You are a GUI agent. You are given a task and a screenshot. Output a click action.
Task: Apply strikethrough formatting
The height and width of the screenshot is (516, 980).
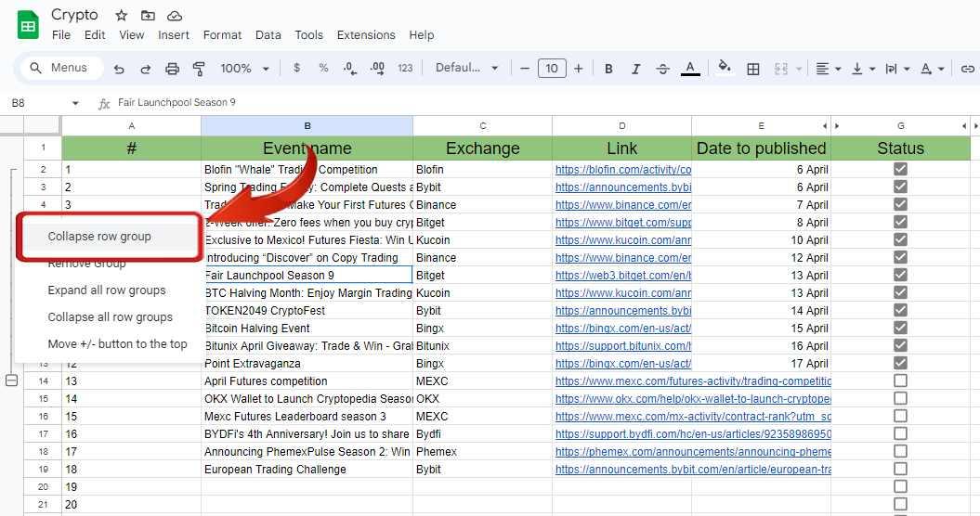click(663, 69)
